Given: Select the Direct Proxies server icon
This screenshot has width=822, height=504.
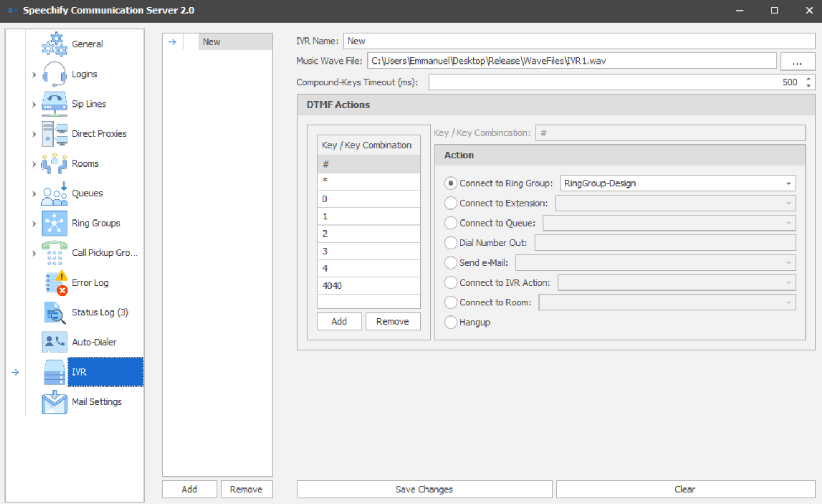Looking at the screenshot, I should (x=55, y=133).
